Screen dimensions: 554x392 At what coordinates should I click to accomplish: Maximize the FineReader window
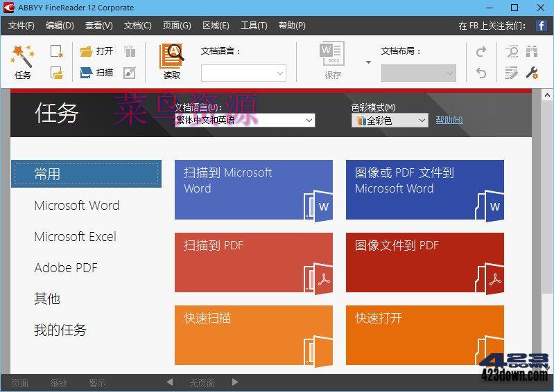point(514,8)
